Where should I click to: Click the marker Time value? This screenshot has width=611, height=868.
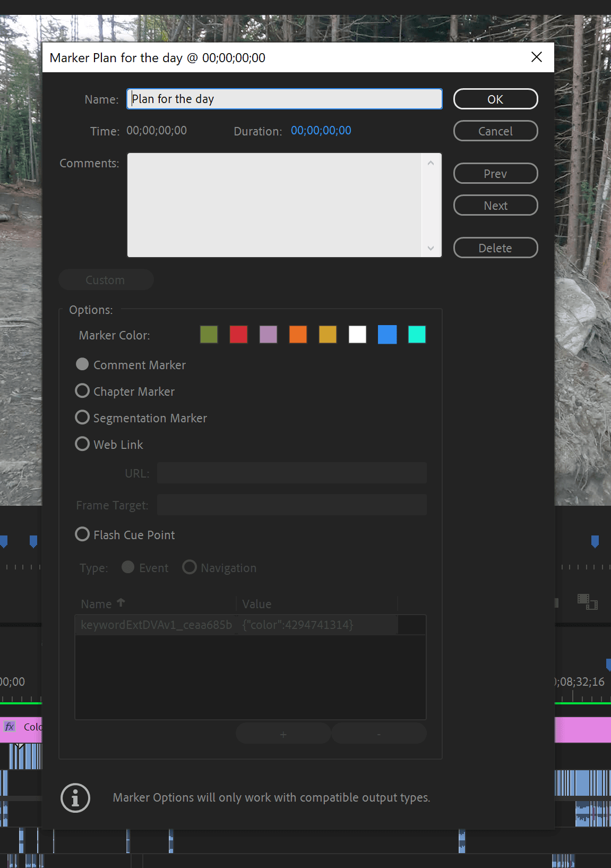tap(157, 131)
